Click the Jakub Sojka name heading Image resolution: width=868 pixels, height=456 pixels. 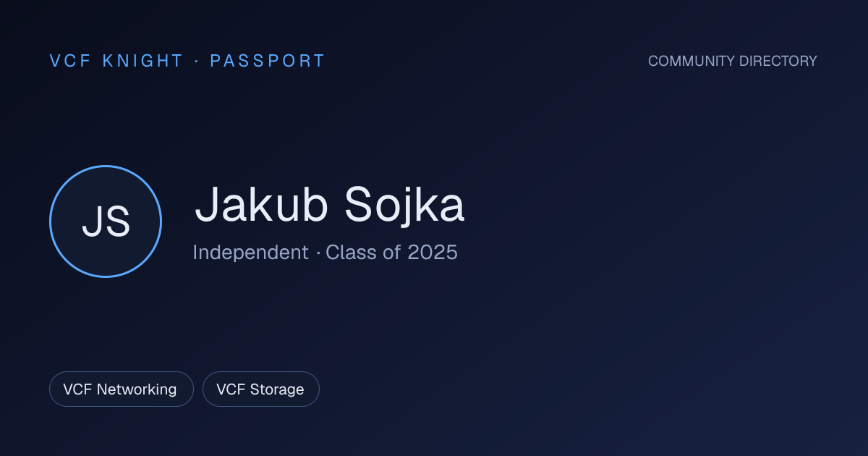(x=330, y=204)
